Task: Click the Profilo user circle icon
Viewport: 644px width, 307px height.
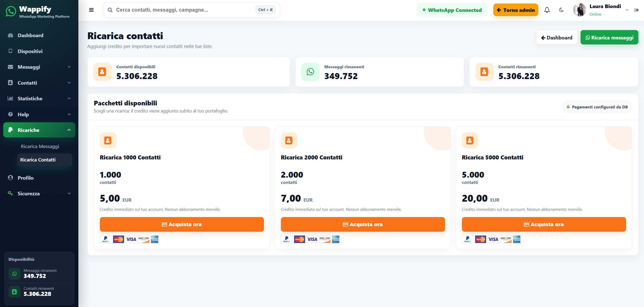Action: click(10, 178)
